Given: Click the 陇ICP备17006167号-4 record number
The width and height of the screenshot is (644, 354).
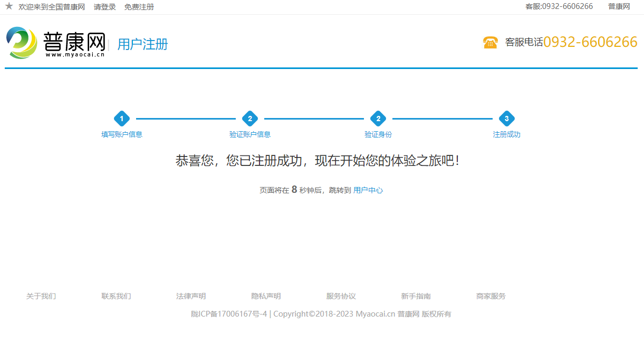Looking at the screenshot, I should [229, 314].
